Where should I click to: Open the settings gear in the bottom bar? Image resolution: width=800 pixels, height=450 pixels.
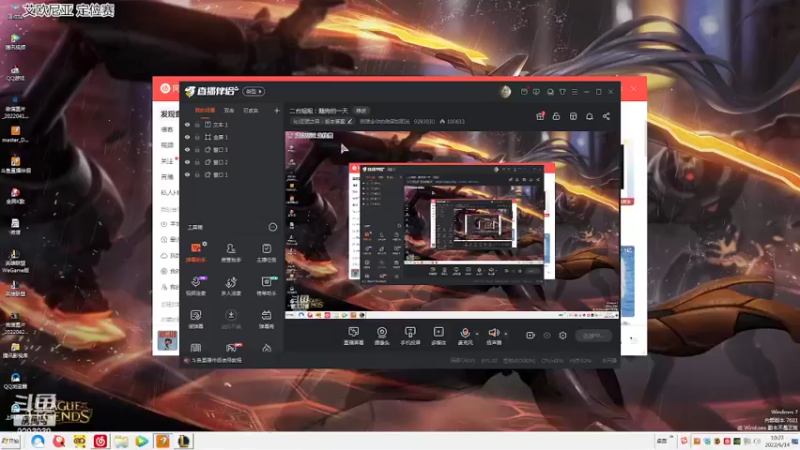click(x=563, y=335)
